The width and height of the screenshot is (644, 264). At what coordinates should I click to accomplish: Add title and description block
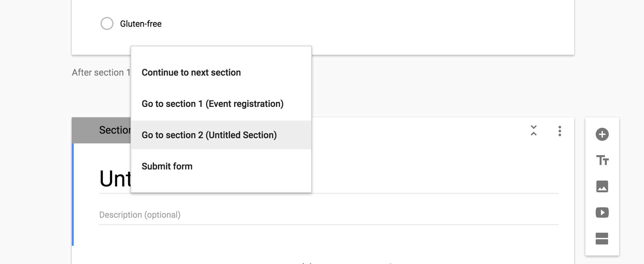click(602, 160)
